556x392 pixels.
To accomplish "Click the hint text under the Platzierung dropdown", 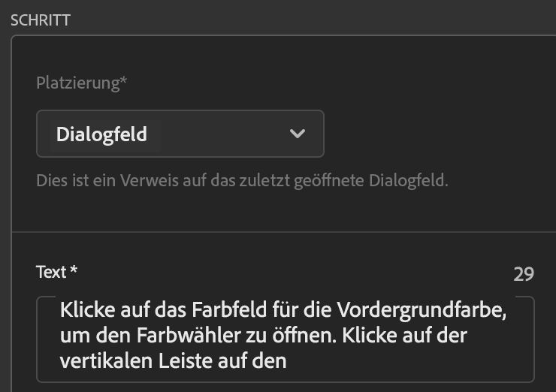I will click(x=242, y=181).
